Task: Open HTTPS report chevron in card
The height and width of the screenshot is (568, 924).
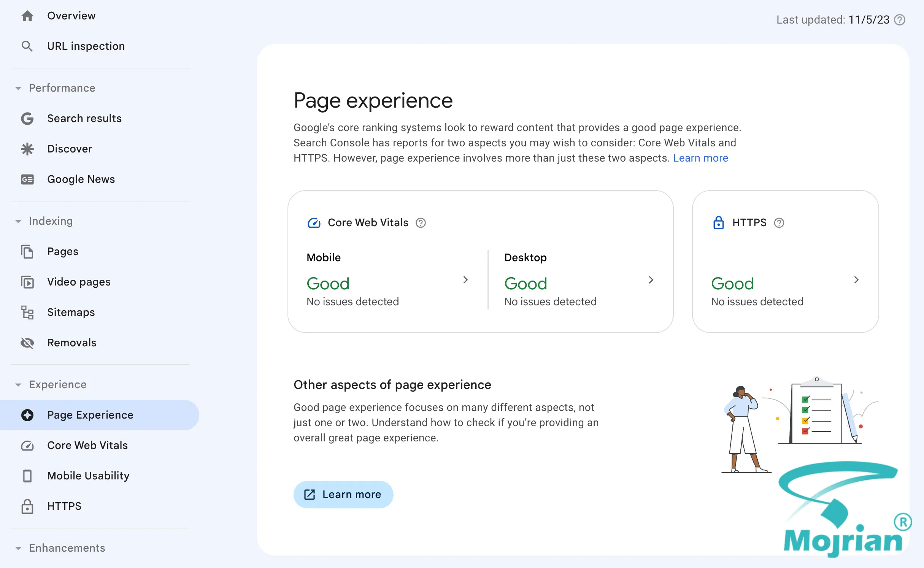Action: pos(856,280)
